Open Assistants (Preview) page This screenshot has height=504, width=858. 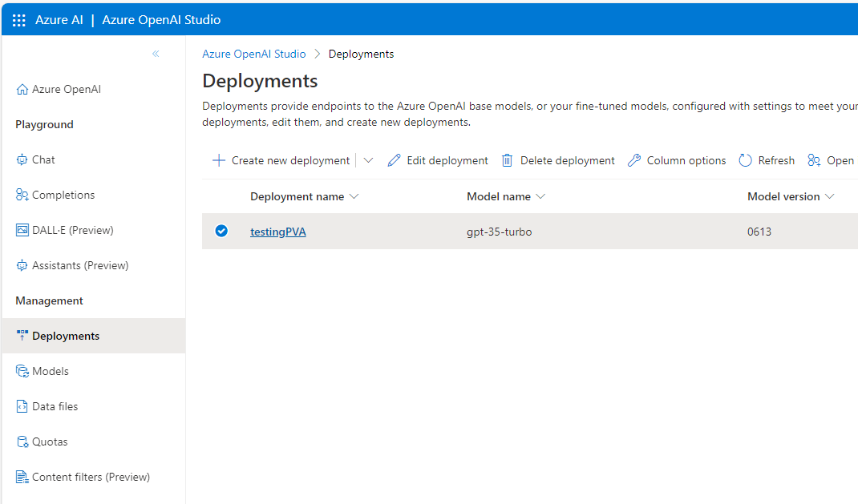click(94, 266)
